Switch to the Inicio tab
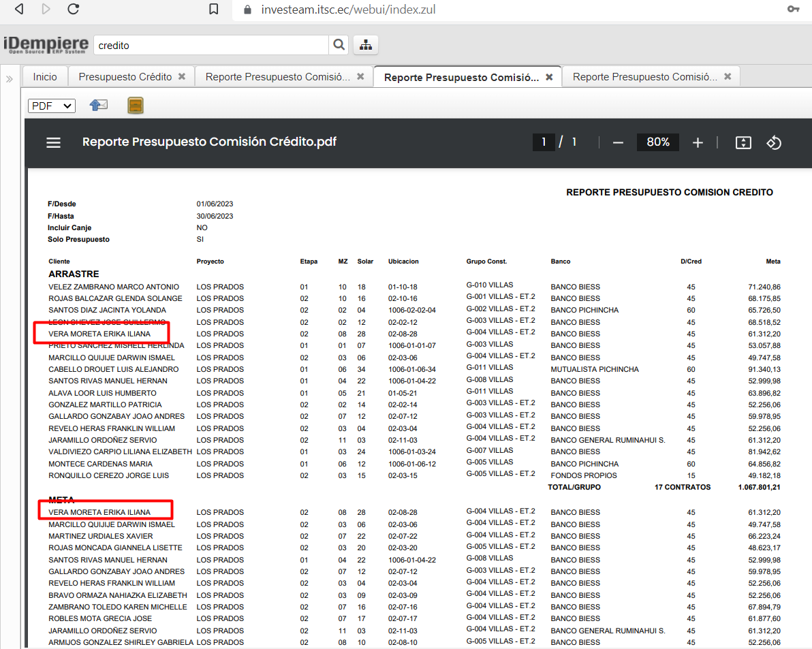812x649 pixels. tap(45, 77)
